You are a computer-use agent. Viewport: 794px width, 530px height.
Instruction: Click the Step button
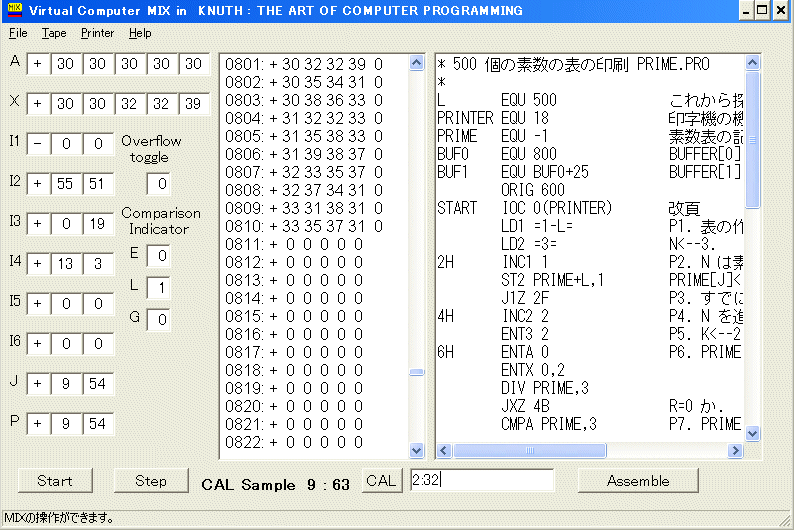pyautogui.click(x=151, y=480)
